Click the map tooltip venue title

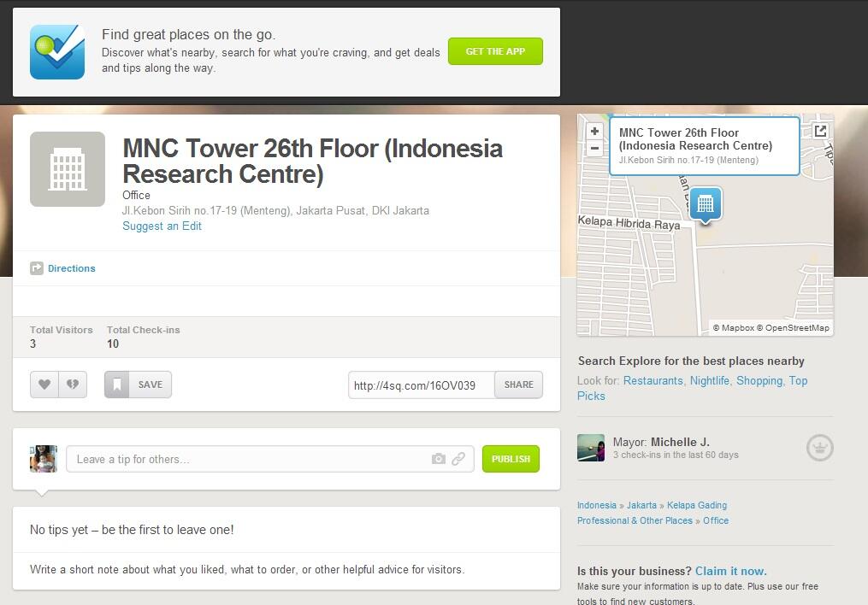695,138
